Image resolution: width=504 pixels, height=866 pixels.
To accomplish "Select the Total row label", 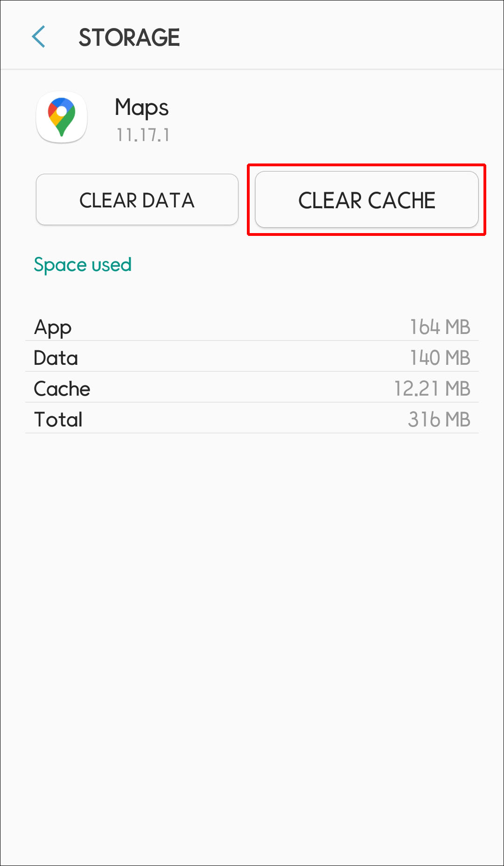I will tap(58, 420).
